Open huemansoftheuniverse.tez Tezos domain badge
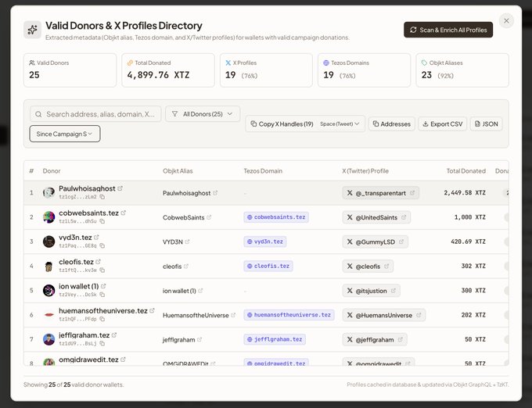This screenshot has width=532, height=408. 289,315
